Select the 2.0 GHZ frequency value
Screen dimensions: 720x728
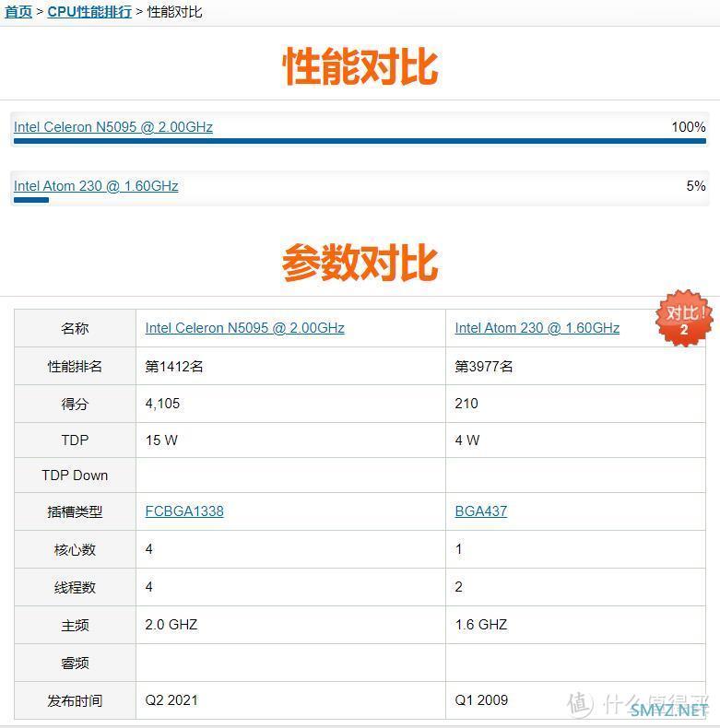171,625
